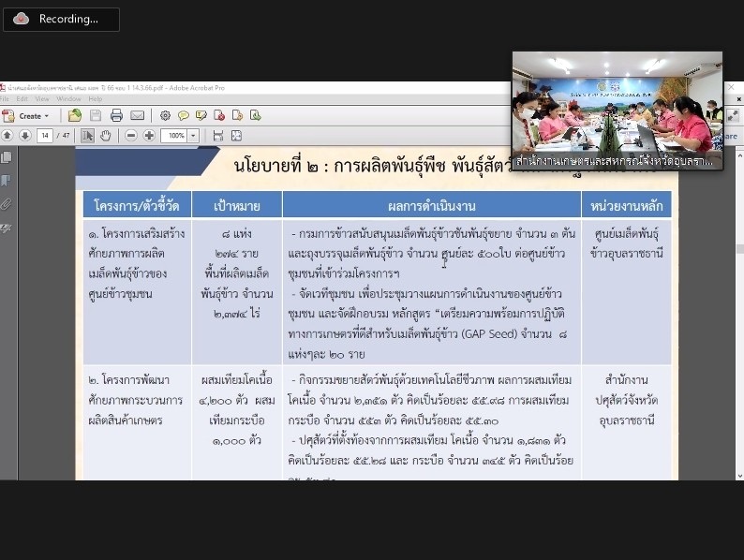Viewport: 744px width, 560px height.
Task: Add a sticky note comment
Action: (184, 116)
